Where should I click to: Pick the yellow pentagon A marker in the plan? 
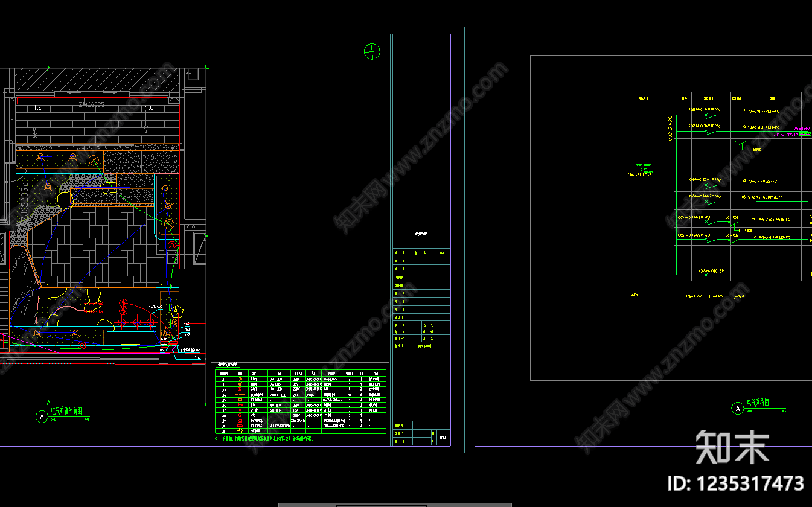(x=176, y=312)
